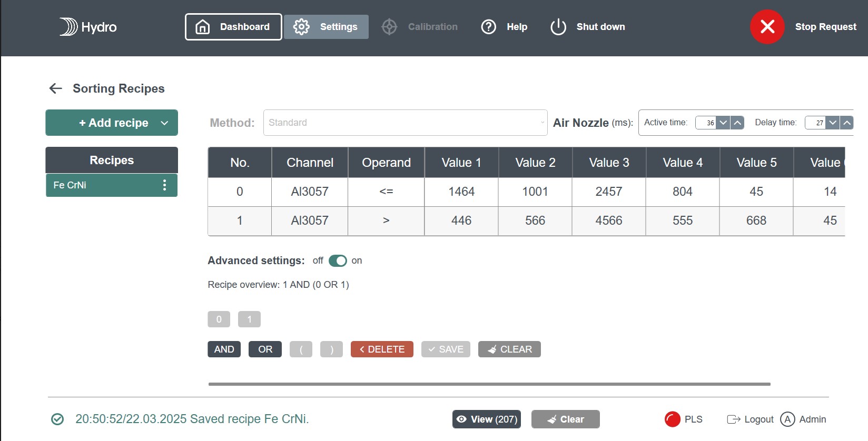Insert operand 1 into recipe expression
The image size is (868, 441).
coord(249,319)
